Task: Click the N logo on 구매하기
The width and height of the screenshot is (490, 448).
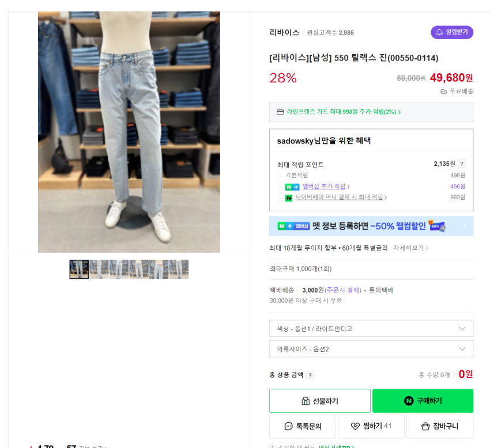Action: [409, 401]
